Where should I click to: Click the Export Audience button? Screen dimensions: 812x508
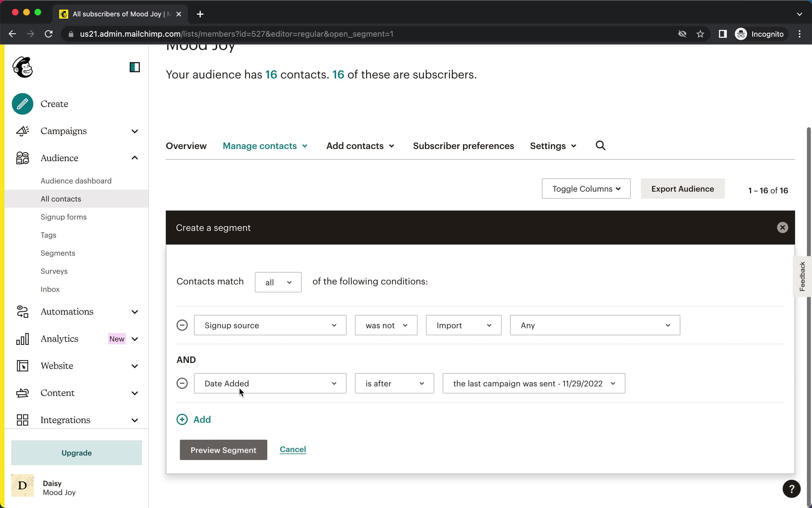click(683, 189)
